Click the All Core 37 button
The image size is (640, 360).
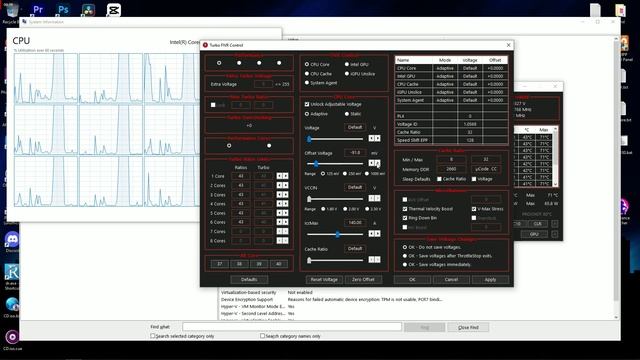click(220, 264)
